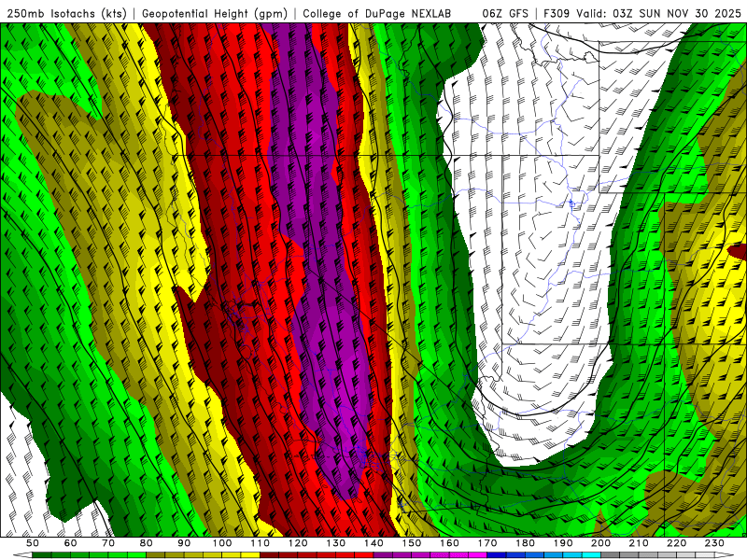Click the '230' legend value
This screenshot has width=747, height=560.
714,543
